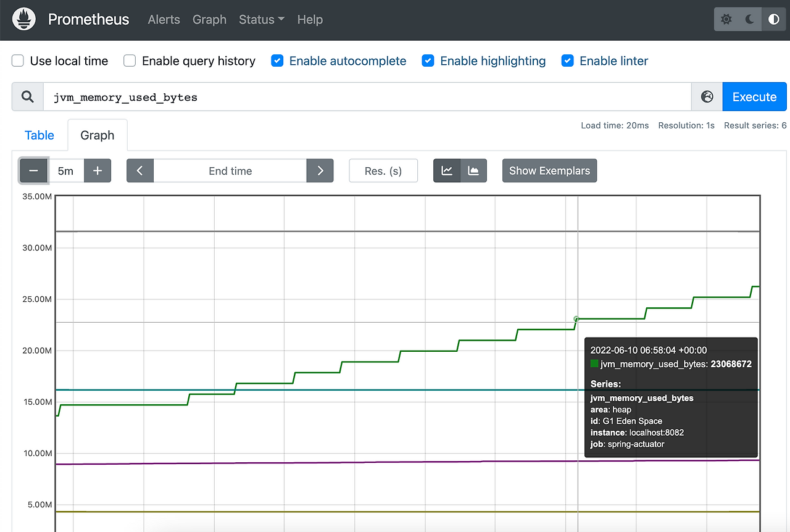Image resolution: width=790 pixels, height=532 pixels.
Task: Decrease the graph time range
Action: [x=34, y=171]
